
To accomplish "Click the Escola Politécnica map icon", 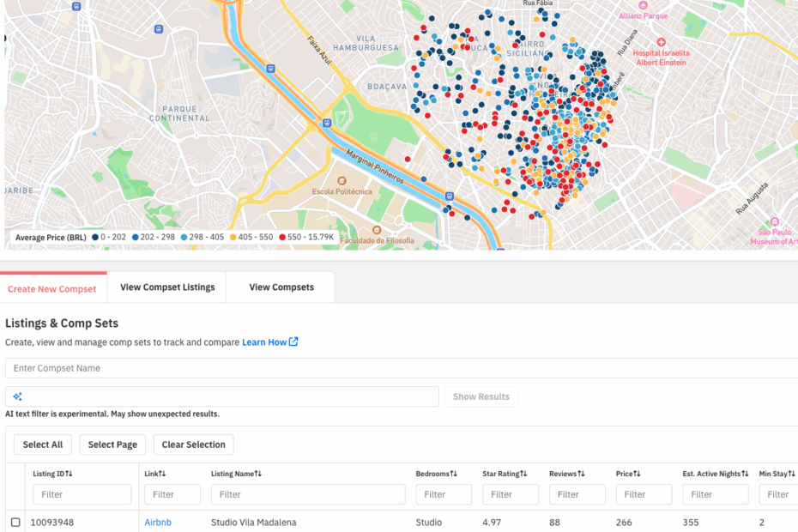I will pos(342,181).
